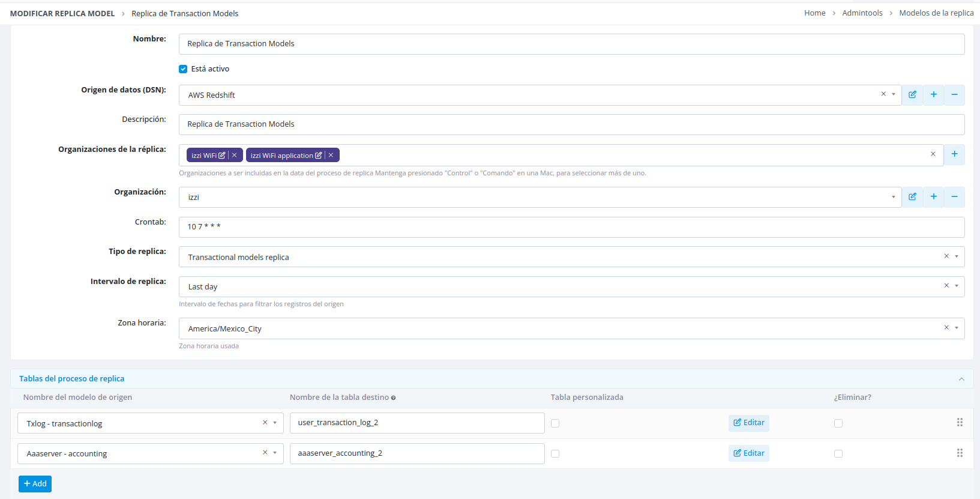The height and width of the screenshot is (499, 980).
Task: Check Tabla personalizada for user_transaction_log_2
Action: pos(555,423)
